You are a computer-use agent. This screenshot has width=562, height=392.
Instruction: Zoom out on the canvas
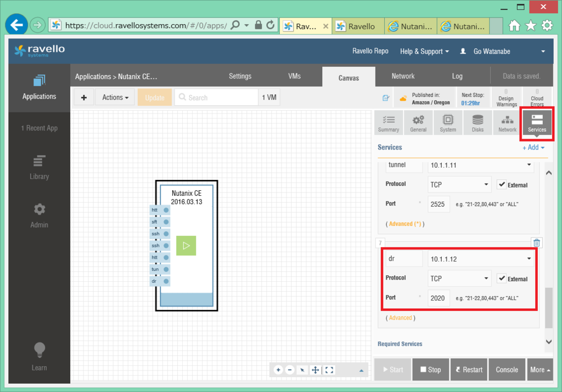coord(290,370)
